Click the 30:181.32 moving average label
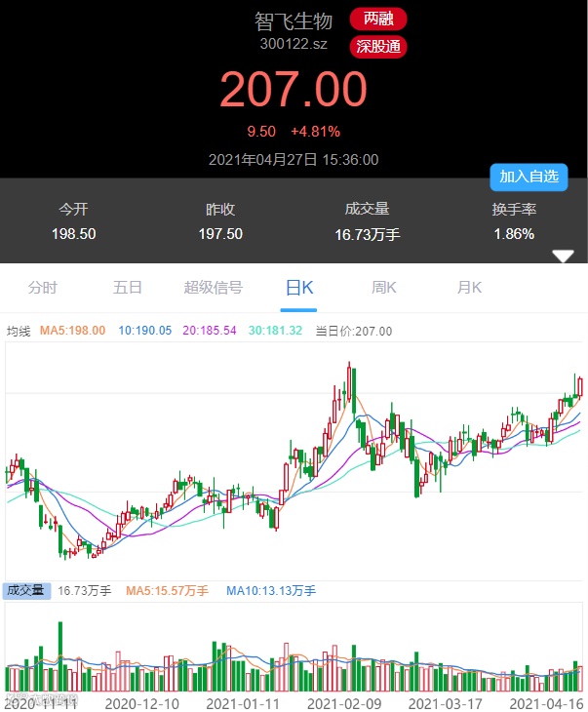The image size is (588, 712). click(275, 331)
